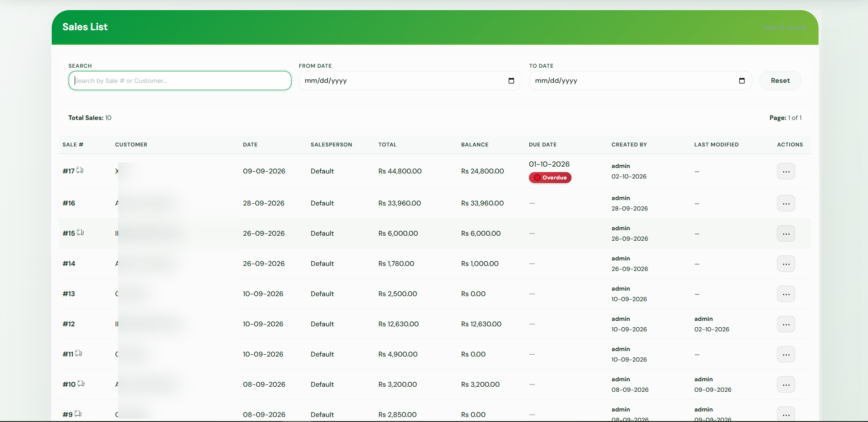Open actions menu for sale #12

click(x=786, y=325)
